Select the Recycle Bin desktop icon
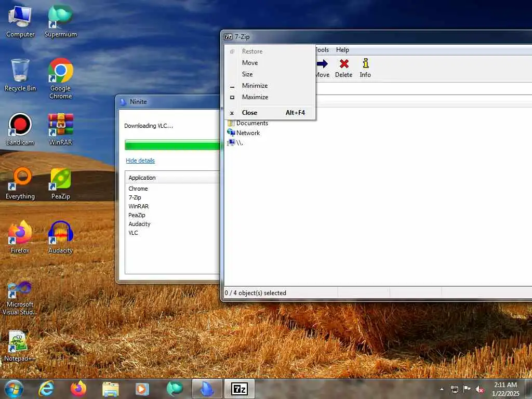 20,75
